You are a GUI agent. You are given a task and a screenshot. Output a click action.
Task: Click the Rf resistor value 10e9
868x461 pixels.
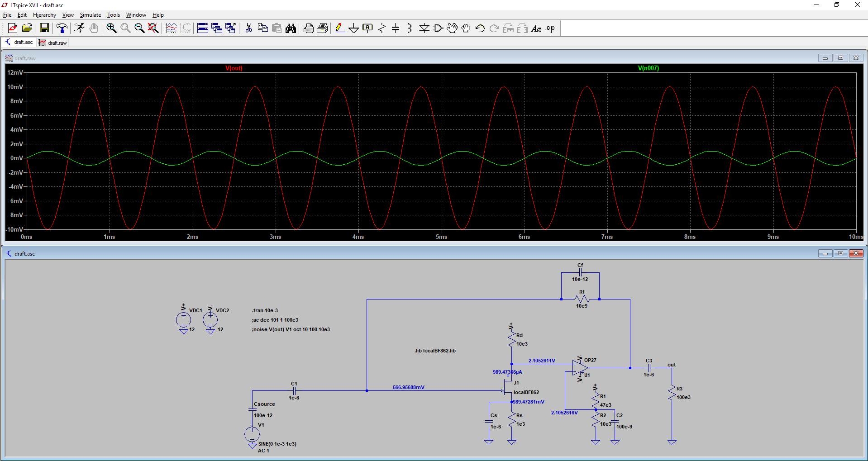click(582, 306)
